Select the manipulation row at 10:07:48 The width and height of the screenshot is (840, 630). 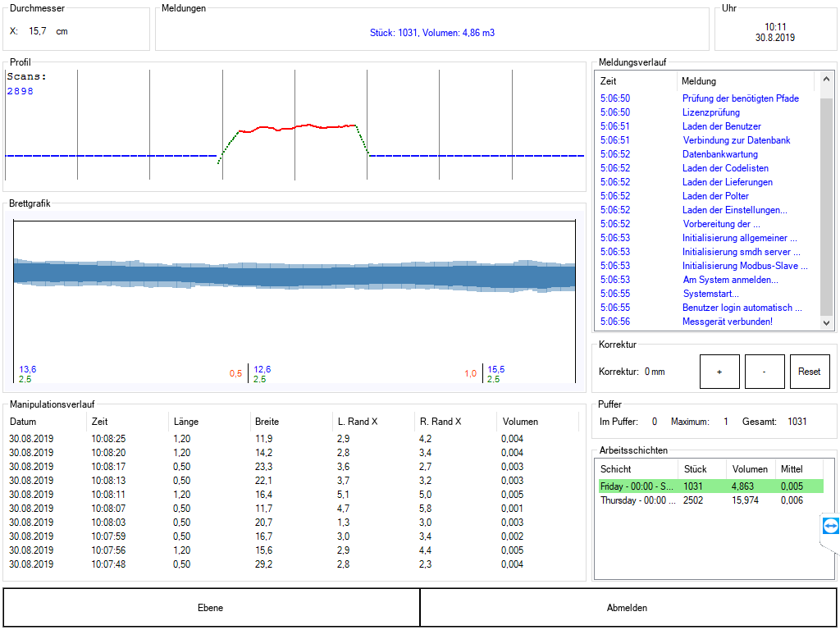pyautogui.click(x=294, y=564)
